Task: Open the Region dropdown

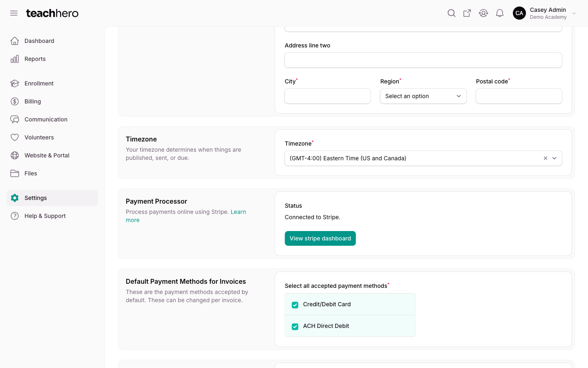Action: (x=423, y=96)
